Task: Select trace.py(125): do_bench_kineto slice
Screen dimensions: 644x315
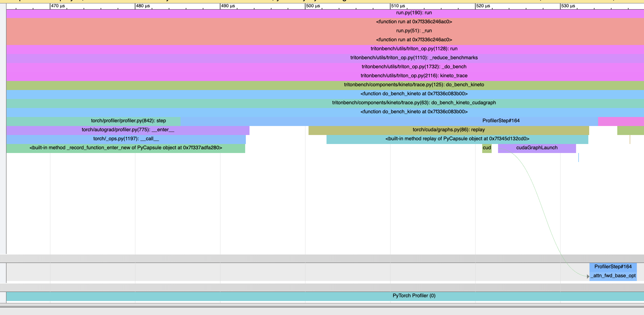Action: tap(414, 85)
